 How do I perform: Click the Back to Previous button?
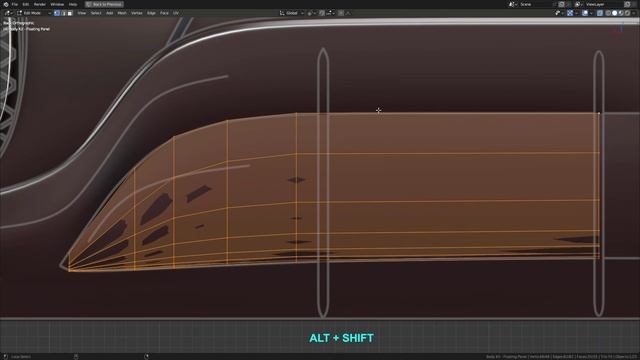tap(104, 4)
